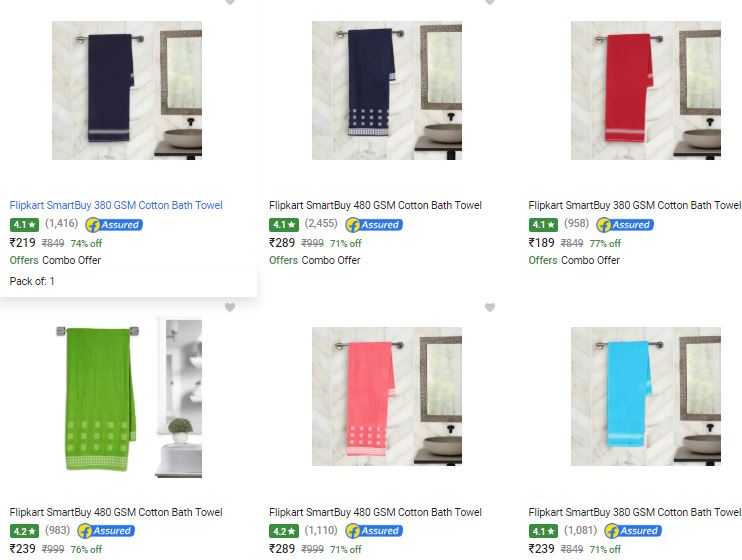Open the highlighted 380 GSM navy towel link
Image resolution: width=742 pixels, height=560 pixels.
point(116,205)
